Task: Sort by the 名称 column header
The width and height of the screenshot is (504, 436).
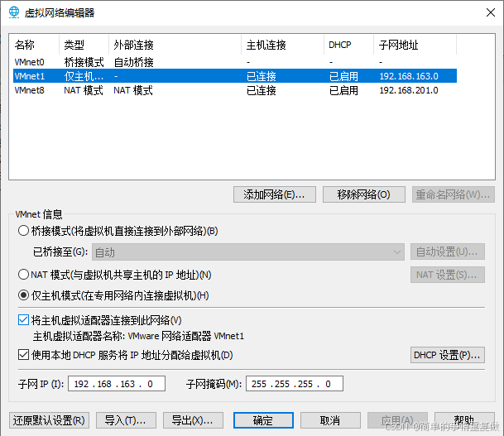Action: coord(34,45)
